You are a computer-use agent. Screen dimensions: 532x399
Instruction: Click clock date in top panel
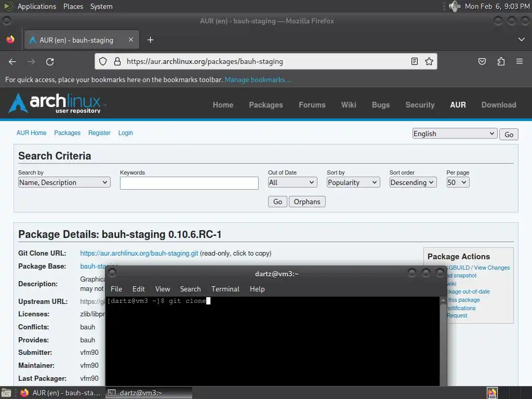point(497,6)
